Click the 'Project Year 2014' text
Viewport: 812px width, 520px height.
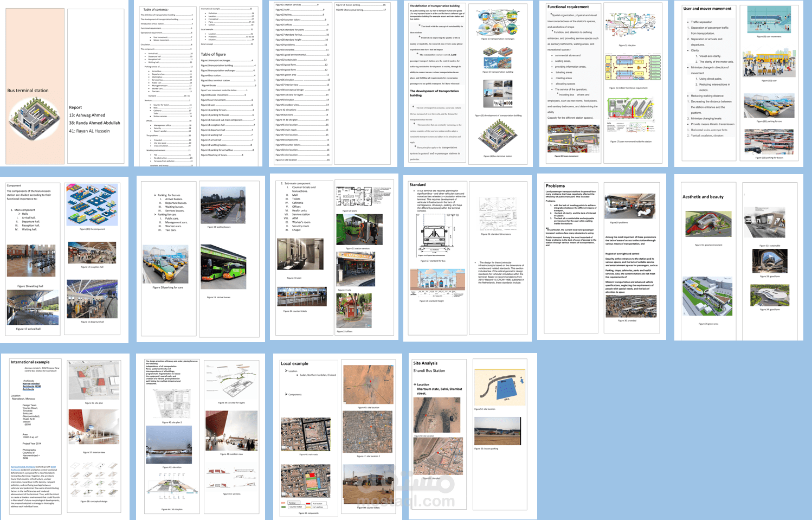pyautogui.click(x=31, y=443)
